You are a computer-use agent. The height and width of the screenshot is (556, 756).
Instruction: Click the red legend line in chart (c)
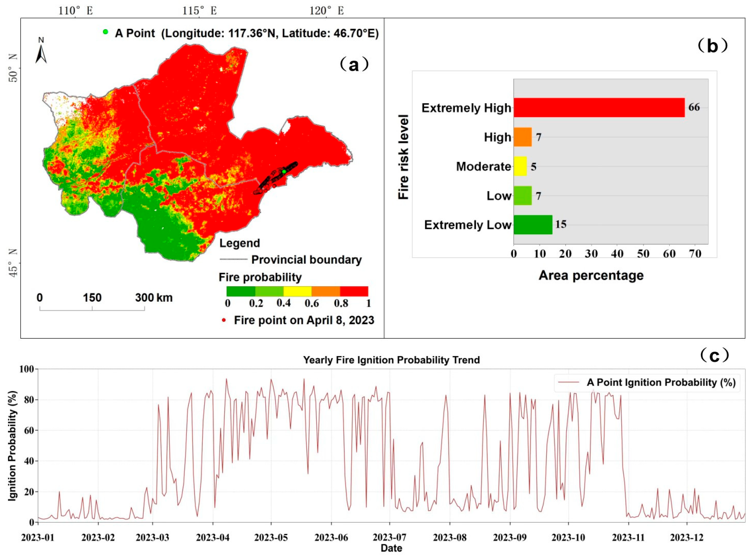[x=569, y=382]
